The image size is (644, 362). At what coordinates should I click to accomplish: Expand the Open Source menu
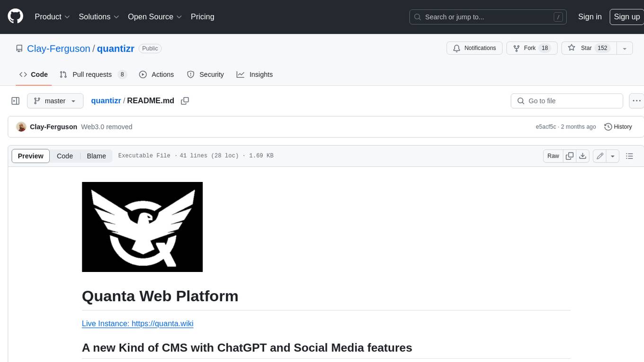155,17
